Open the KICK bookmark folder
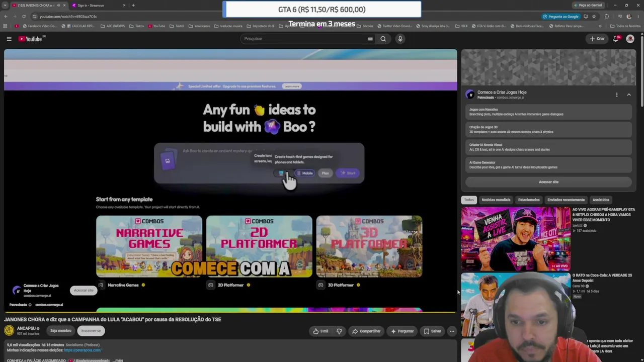The height and width of the screenshot is (362, 644). (x=462, y=26)
